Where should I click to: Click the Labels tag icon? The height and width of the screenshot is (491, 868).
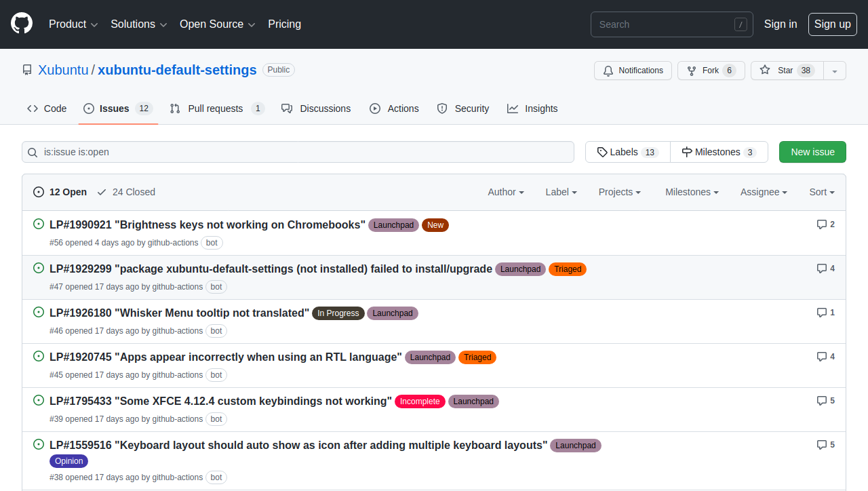[601, 151]
